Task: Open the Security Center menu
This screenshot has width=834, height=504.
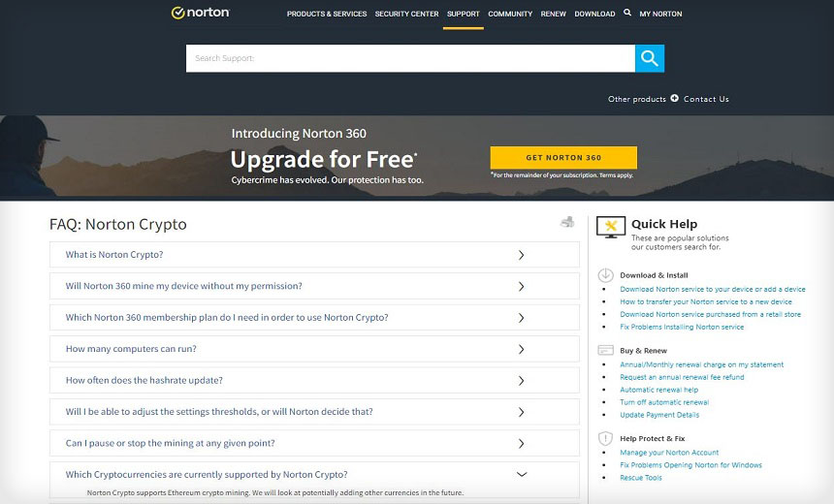Action: click(x=407, y=14)
